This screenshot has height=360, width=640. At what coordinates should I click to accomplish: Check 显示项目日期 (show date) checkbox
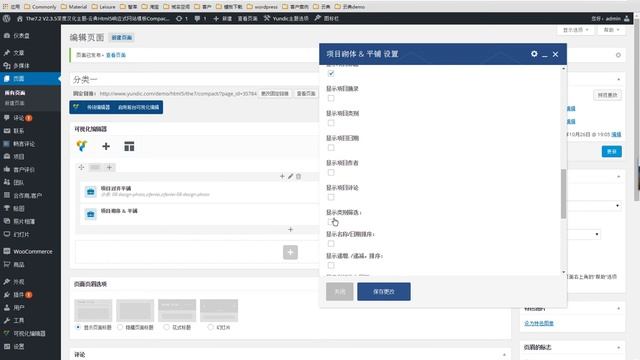[x=331, y=148]
